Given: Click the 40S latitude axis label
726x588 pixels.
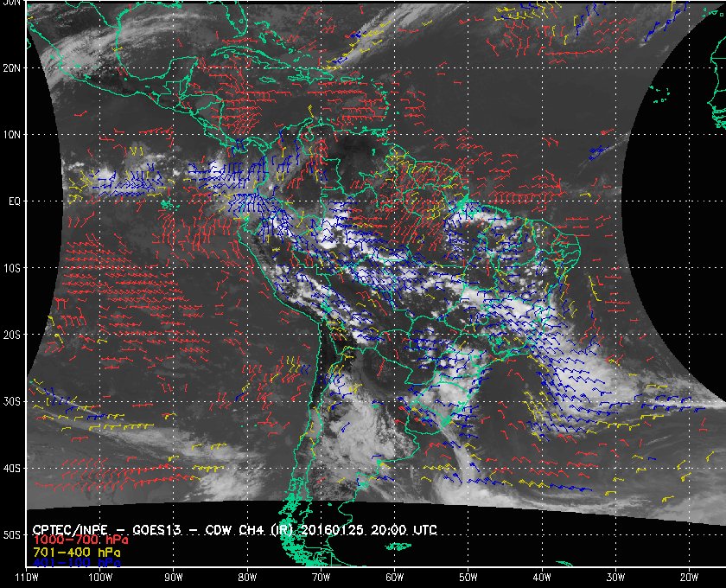Looking at the screenshot, I should pyautogui.click(x=11, y=469).
